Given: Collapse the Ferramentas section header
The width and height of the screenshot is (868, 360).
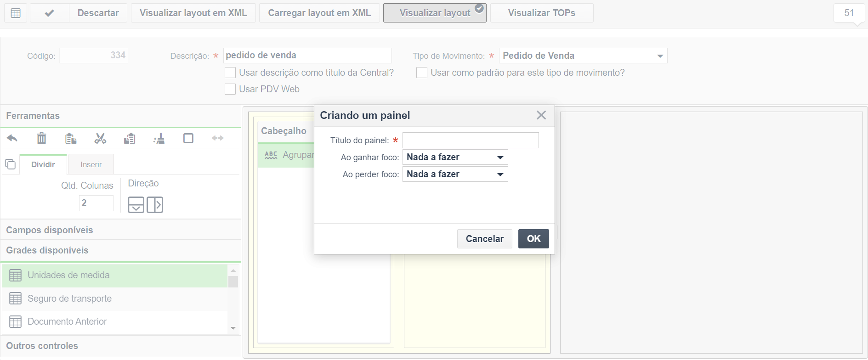Looking at the screenshot, I should (x=121, y=116).
